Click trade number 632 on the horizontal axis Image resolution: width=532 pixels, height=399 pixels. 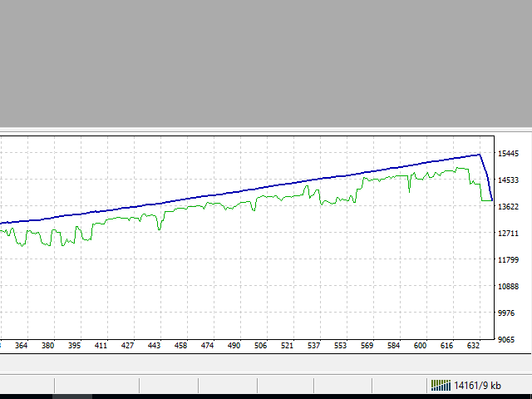click(x=473, y=346)
